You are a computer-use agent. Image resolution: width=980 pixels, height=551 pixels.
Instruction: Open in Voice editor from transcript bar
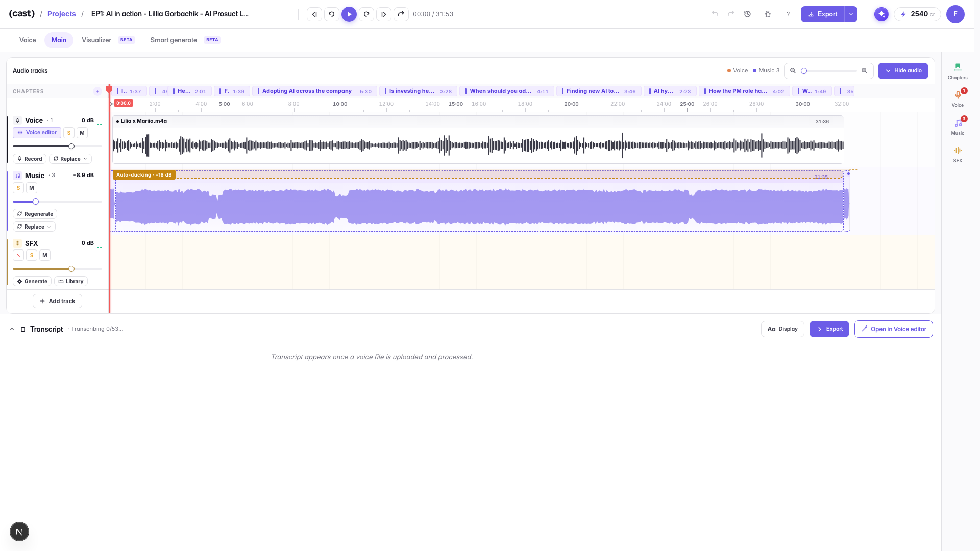tap(894, 329)
